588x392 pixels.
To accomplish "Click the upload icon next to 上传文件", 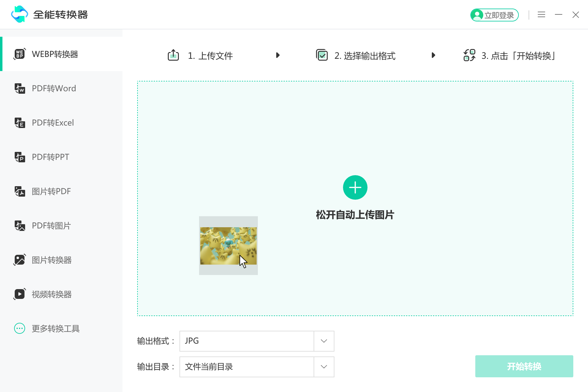I will pos(173,55).
